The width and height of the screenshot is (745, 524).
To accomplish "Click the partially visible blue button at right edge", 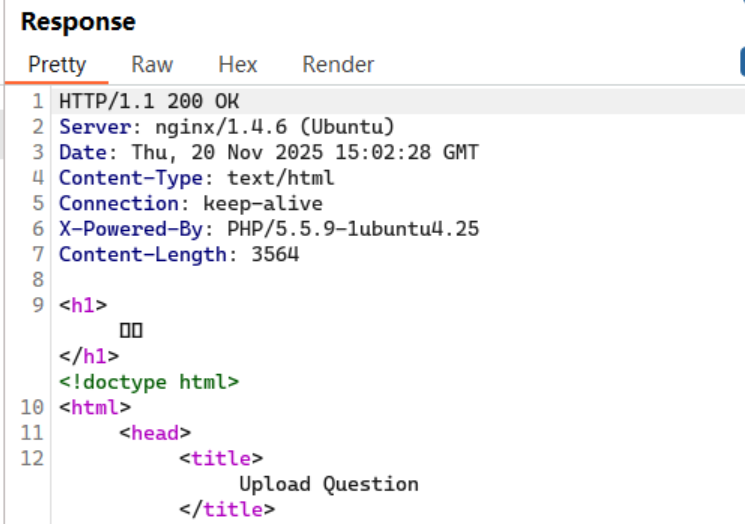I will tap(742, 64).
